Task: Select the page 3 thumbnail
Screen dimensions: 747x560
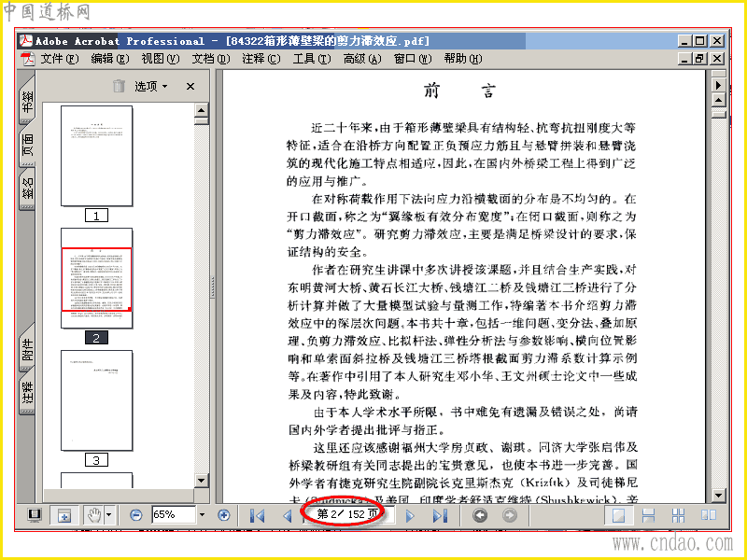Action: [97, 400]
